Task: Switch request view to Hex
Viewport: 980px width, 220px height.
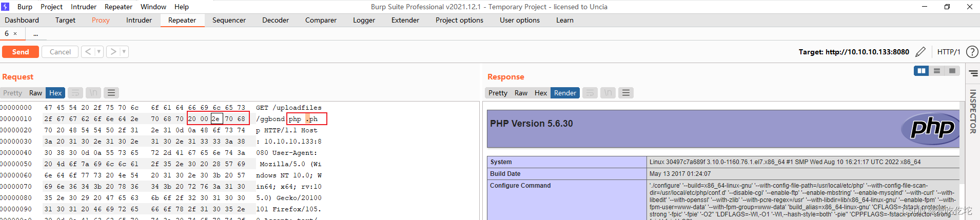Action: pos(55,93)
